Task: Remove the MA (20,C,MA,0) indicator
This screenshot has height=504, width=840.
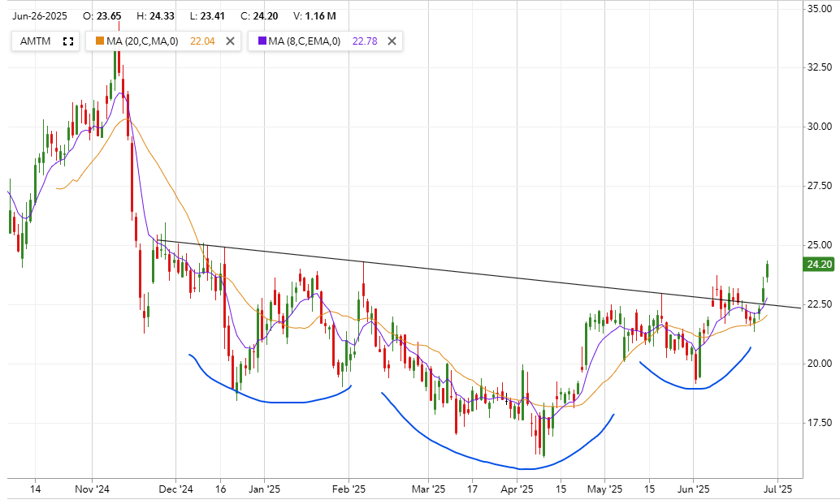Action: point(231,41)
